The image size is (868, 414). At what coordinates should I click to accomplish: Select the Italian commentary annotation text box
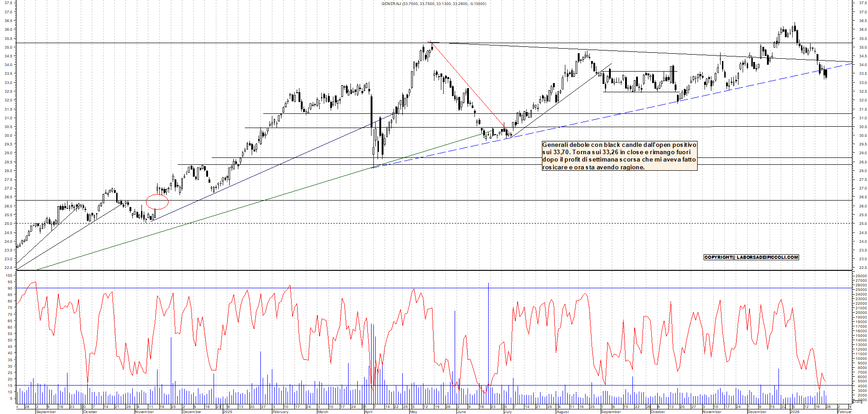(619, 156)
